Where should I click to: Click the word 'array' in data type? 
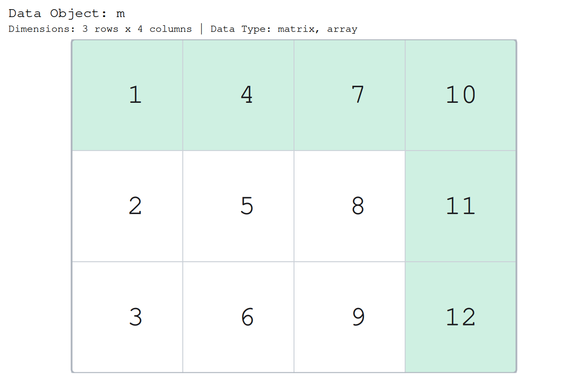pyautogui.click(x=342, y=30)
